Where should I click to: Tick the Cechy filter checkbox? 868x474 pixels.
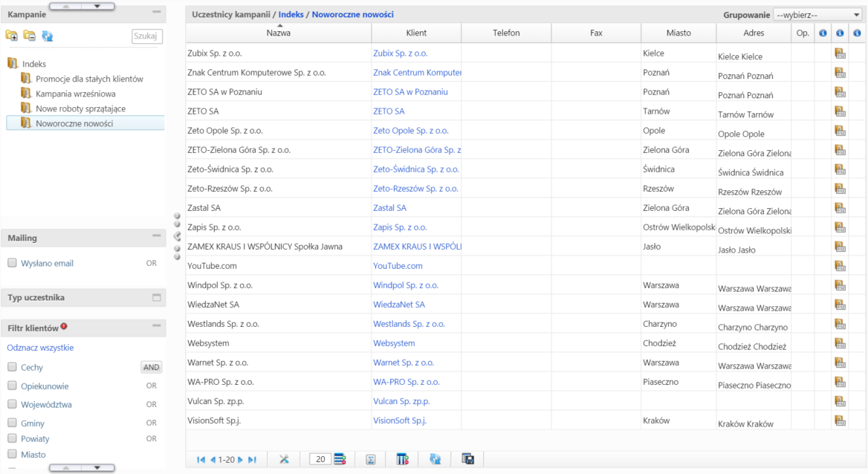tap(12, 366)
